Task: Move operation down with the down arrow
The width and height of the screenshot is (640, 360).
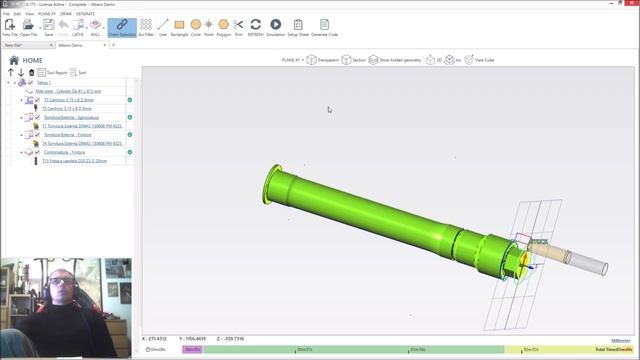Action: pyautogui.click(x=21, y=73)
